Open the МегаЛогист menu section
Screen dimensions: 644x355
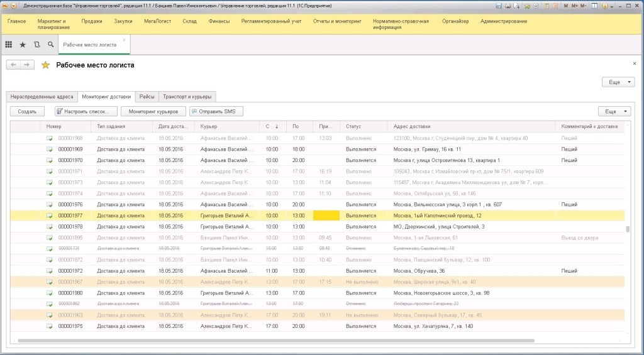coord(157,21)
